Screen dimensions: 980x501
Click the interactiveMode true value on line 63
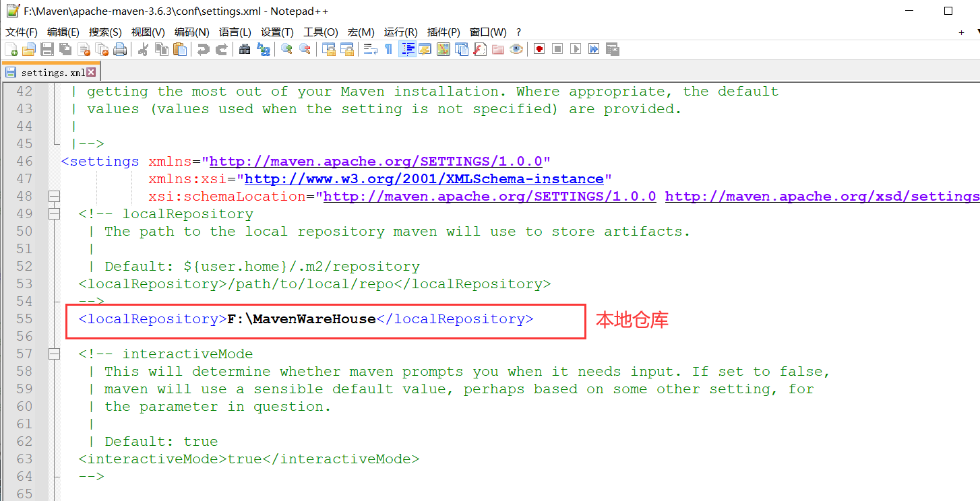[x=245, y=459]
